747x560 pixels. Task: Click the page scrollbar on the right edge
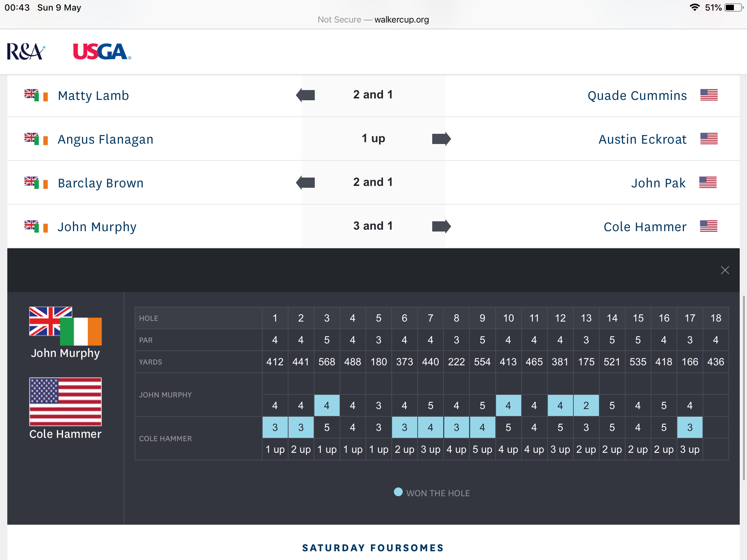744,386
